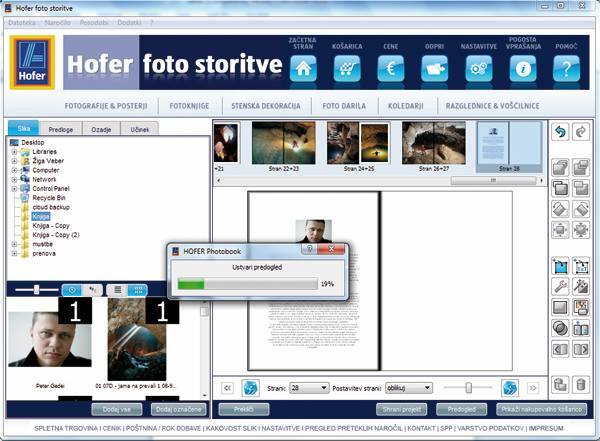
Task: Click the move page right icon
Action: [581, 349]
